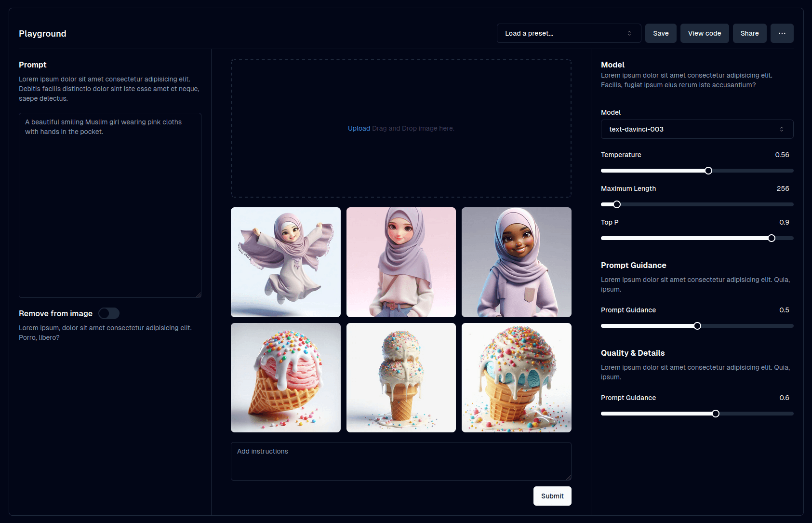This screenshot has height=523, width=812.
Task: Open the three-dots more options menu
Action: click(x=782, y=33)
